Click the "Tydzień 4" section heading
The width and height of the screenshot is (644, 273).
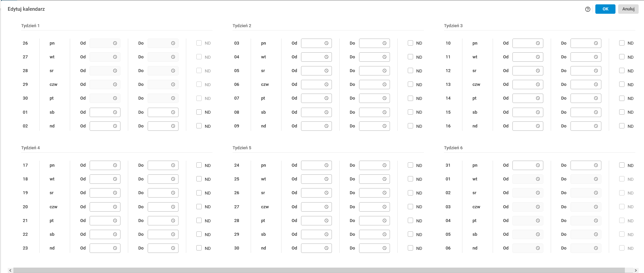[x=30, y=148]
